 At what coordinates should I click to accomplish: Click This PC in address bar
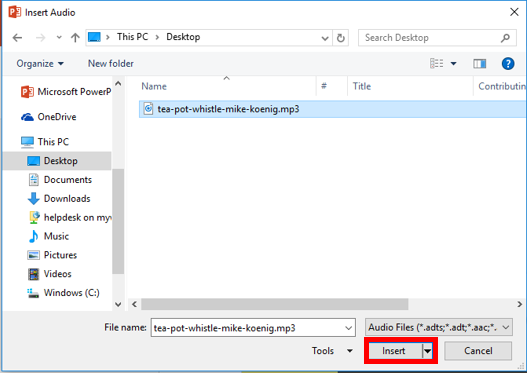coord(132,37)
